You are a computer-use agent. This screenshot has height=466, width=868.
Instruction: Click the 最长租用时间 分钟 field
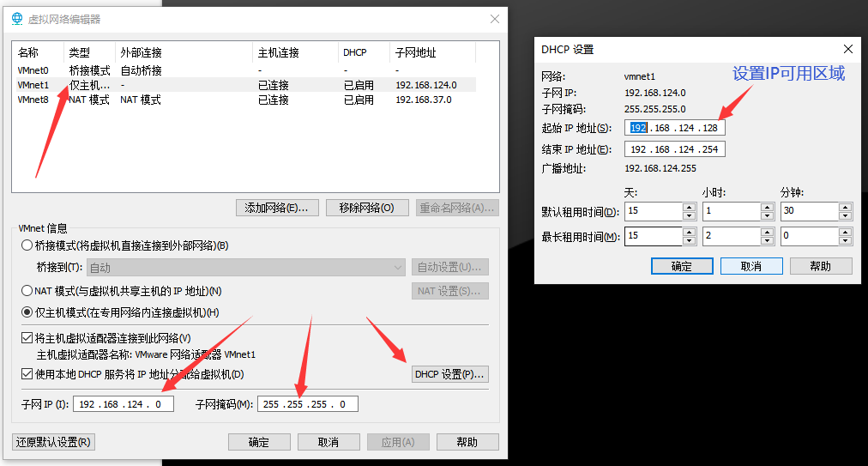click(x=810, y=236)
